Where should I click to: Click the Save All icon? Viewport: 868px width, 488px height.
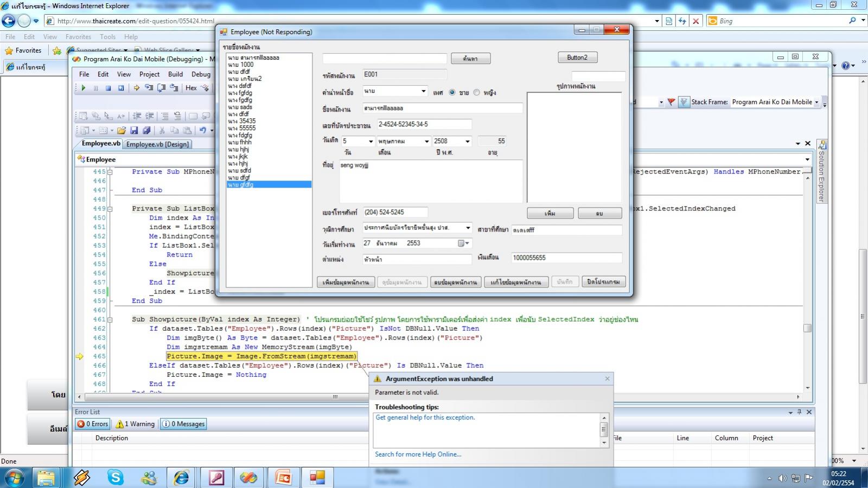point(146,130)
